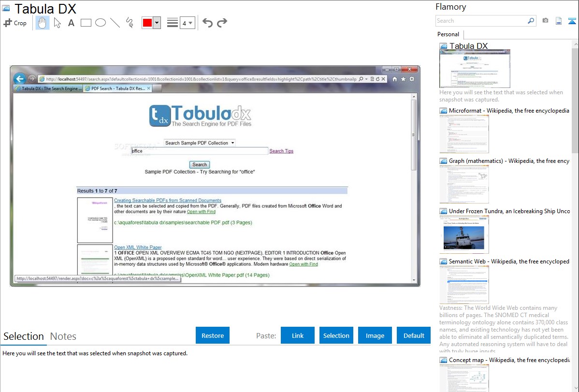
Task: Redo the last annotation
Action: point(222,23)
